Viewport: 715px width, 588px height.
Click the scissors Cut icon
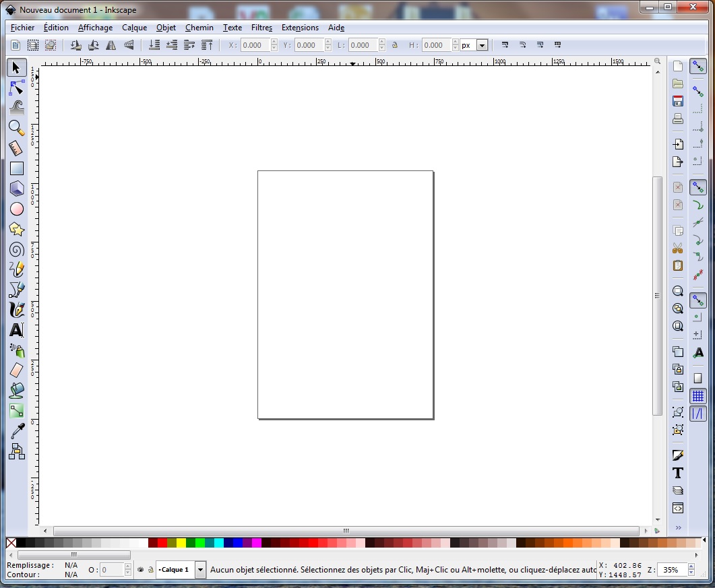point(678,248)
